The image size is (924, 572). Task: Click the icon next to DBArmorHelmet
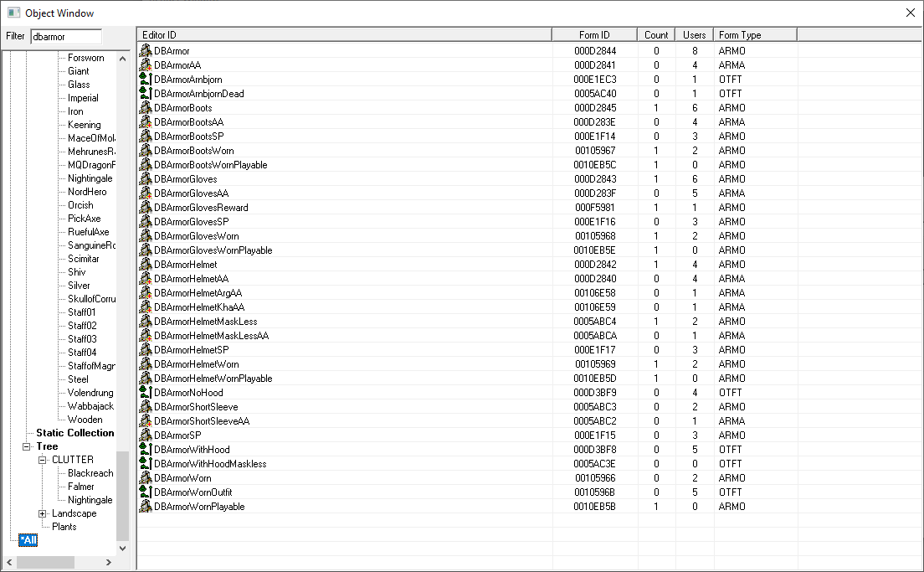click(146, 264)
